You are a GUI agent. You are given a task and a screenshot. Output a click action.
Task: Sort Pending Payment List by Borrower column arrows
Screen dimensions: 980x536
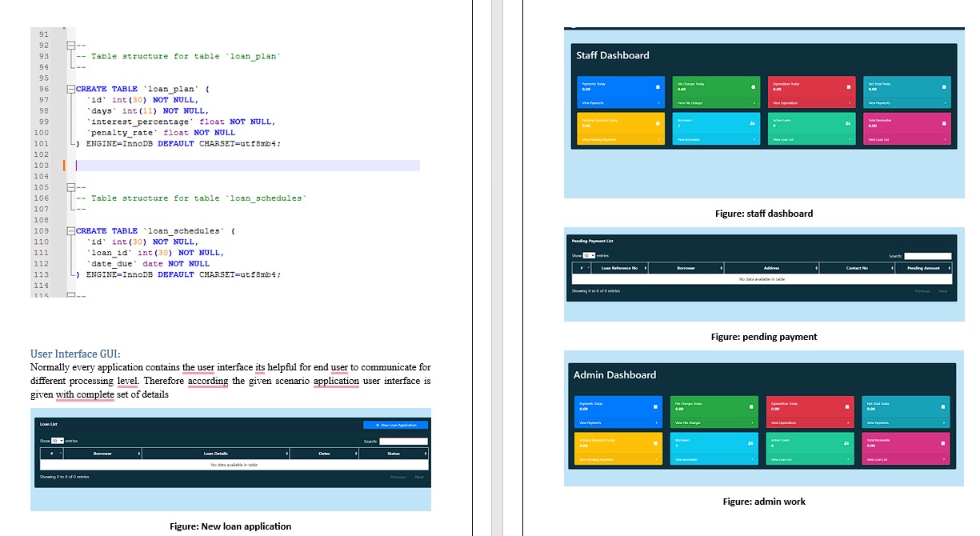tap(722, 268)
